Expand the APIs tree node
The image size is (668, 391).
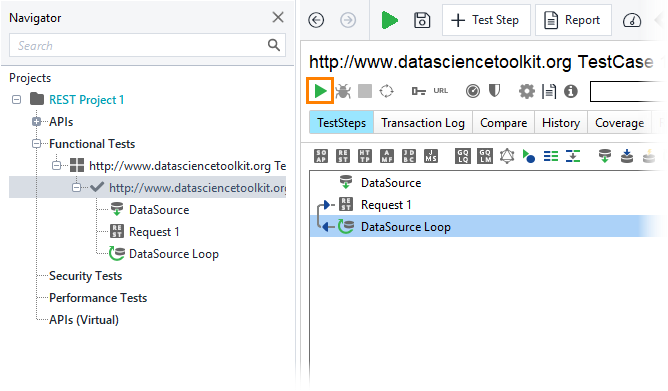pyautogui.click(x=37, y=122)
